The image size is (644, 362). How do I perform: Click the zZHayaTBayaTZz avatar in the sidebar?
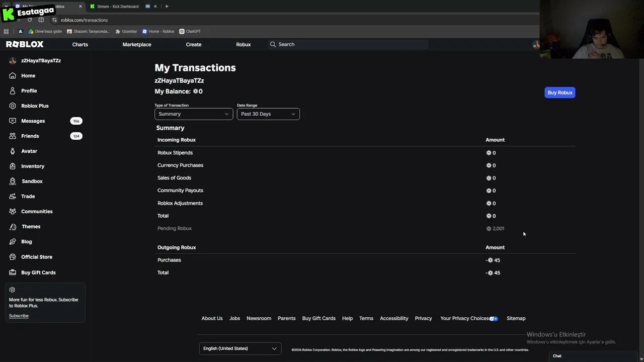click(x=13, y=60)
